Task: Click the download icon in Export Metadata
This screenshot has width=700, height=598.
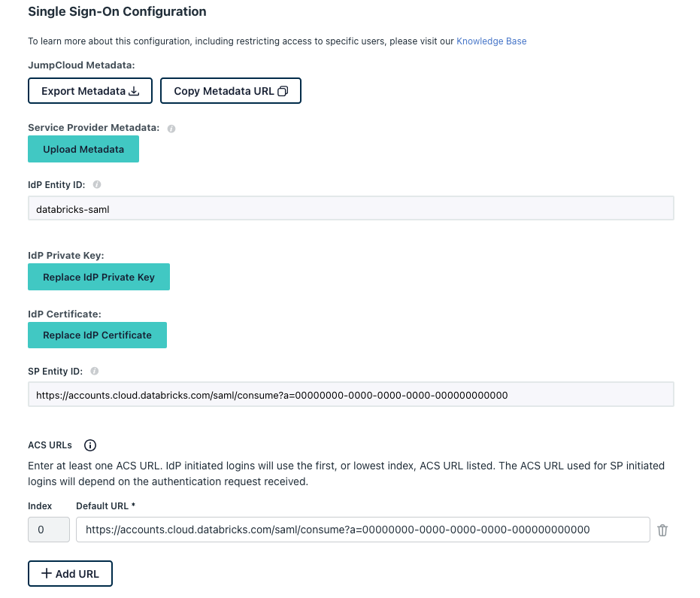Action: point(135,91)
